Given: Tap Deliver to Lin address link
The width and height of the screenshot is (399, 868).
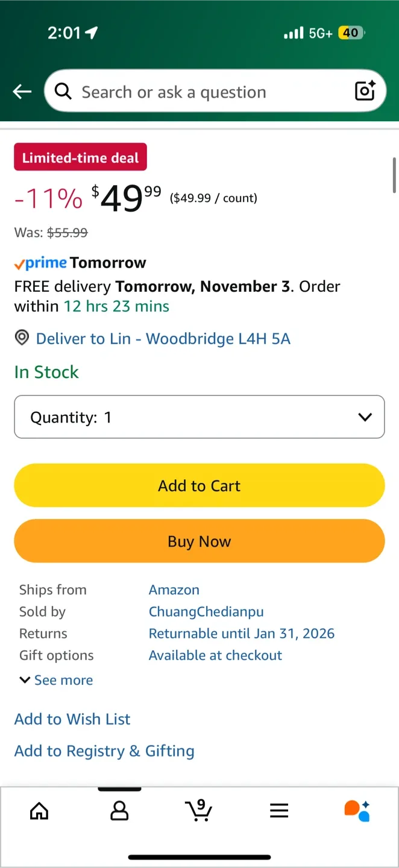Looking at the screenshot, I should (x=163, y=339).
